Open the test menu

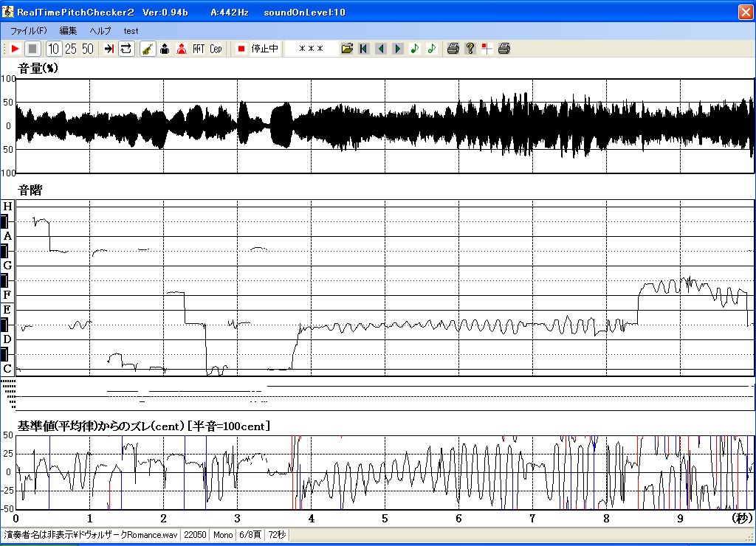tap(131, 31)
